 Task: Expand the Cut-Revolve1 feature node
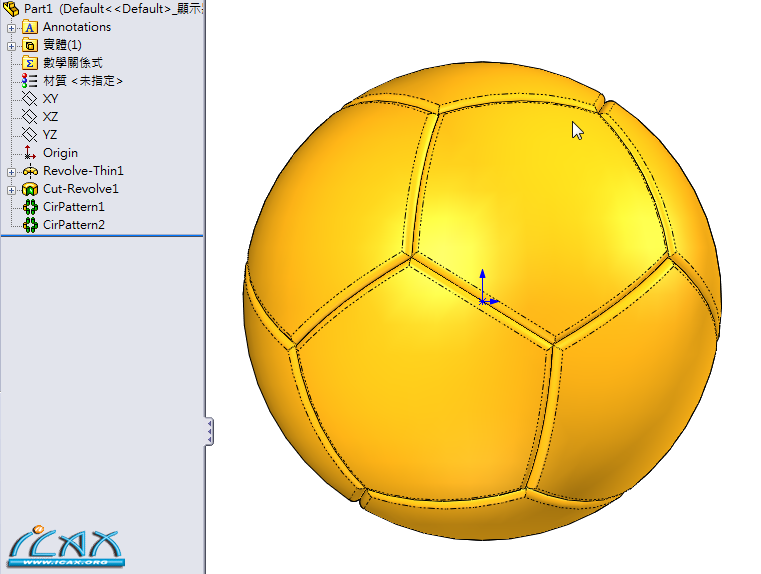[x=11, y=190]
